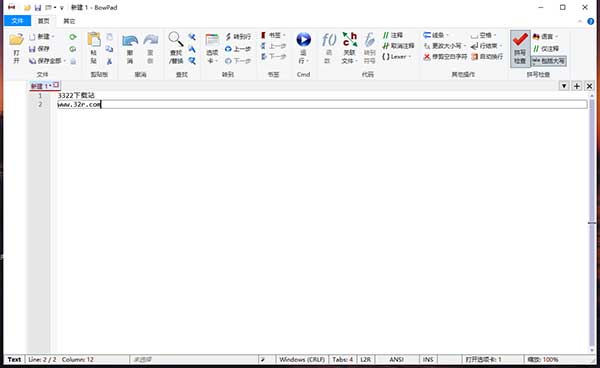Screen dimensions: 600x368
Task: Click the Windows (CRLF) status bar entry
Action: (302, 360)
